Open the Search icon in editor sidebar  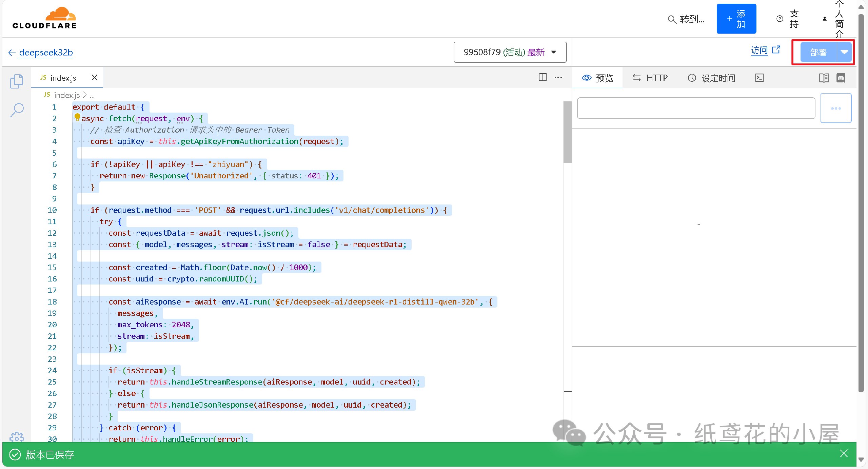click(17, 110)
